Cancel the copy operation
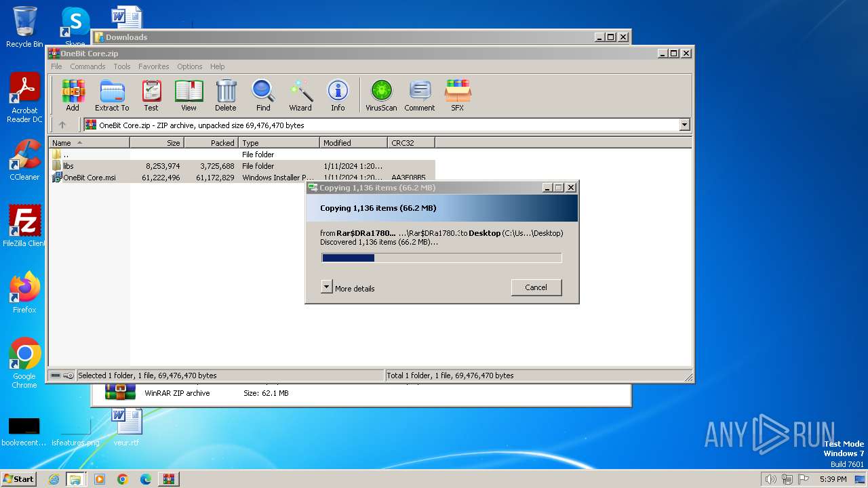 (536, 287)
